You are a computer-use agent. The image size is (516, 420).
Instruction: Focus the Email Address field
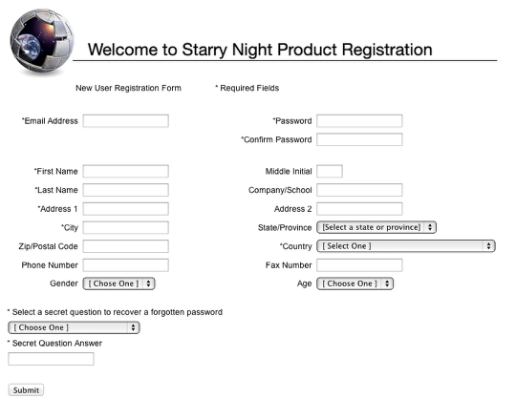point(126,121)
